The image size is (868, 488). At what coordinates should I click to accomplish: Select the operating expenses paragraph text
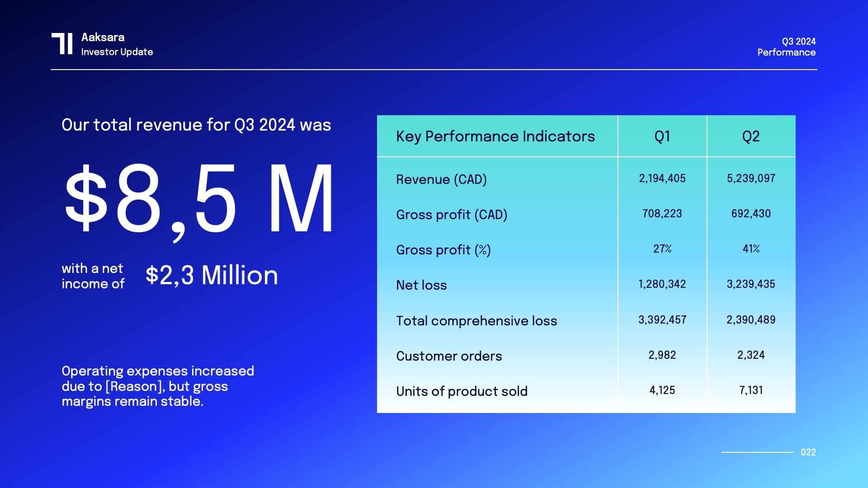[158, 386]
